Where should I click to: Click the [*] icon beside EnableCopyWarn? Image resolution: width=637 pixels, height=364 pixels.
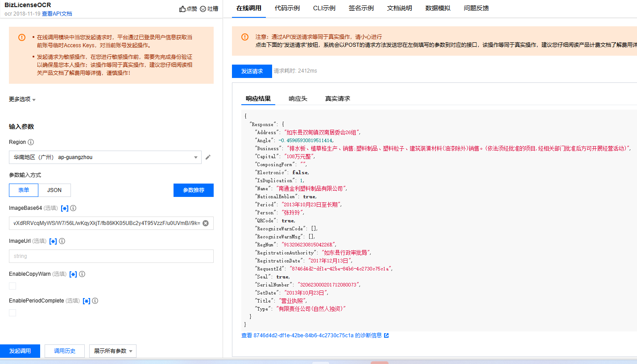pos(74,274)
